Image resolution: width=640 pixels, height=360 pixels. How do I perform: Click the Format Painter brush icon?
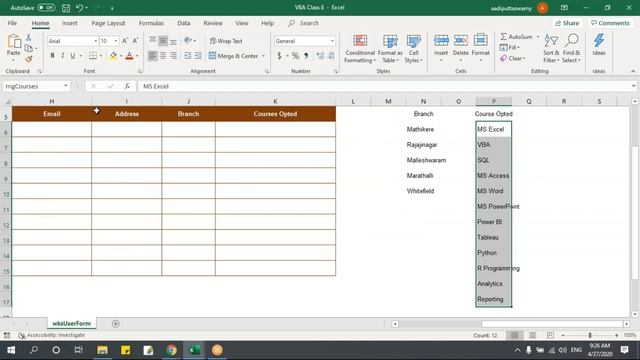click(29, 59)
